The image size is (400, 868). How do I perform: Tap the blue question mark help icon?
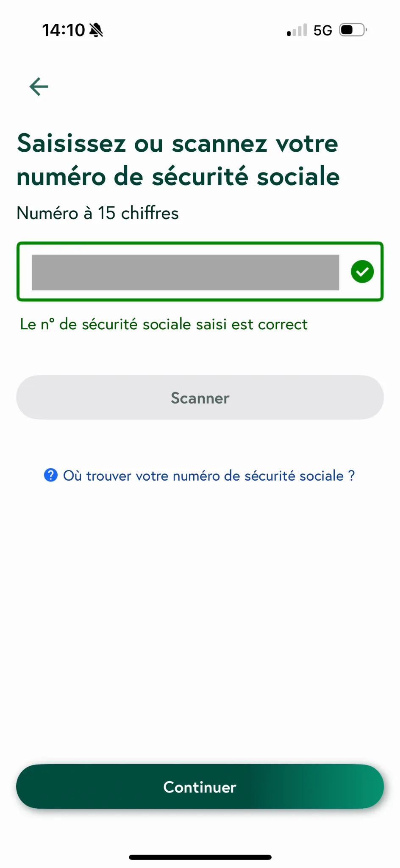(x=51, y=475)
